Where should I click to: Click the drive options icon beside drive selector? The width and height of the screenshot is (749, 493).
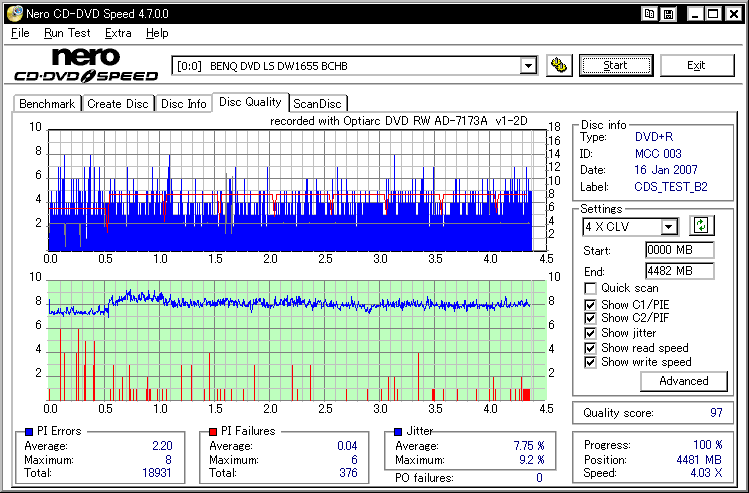(559, 66)
